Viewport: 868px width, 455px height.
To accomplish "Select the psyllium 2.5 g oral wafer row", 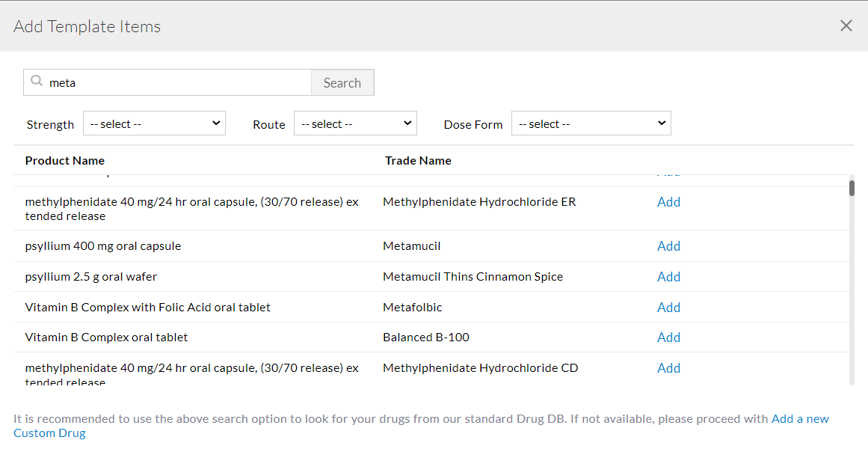I will point(91,277).
